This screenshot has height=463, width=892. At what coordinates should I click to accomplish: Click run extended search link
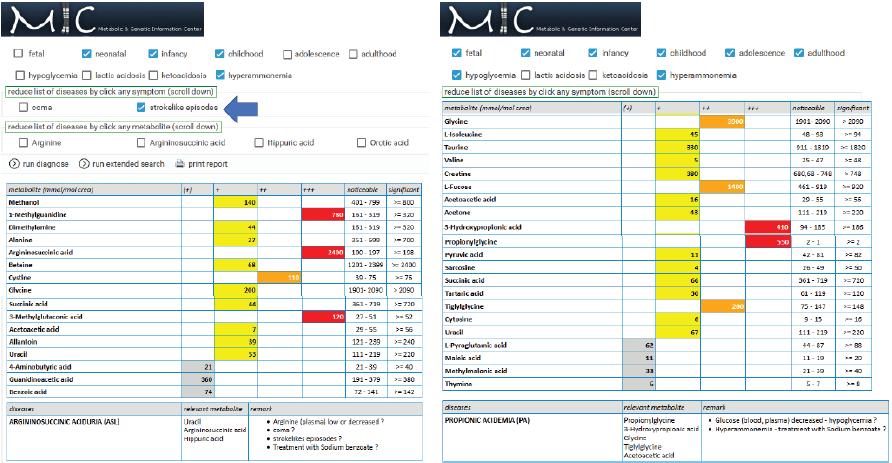(128, 164)
